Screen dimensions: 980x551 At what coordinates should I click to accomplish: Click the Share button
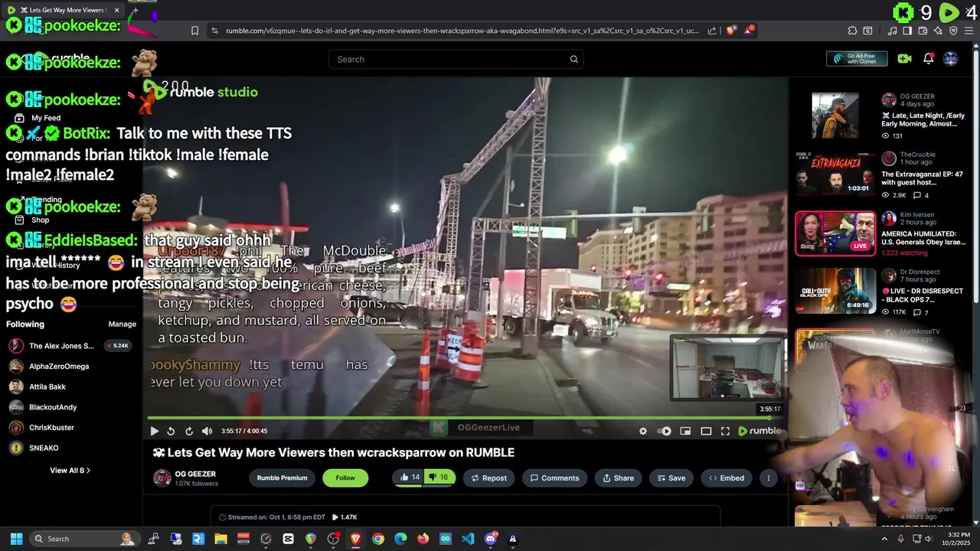pyautogui.click(x=618, y=478)
